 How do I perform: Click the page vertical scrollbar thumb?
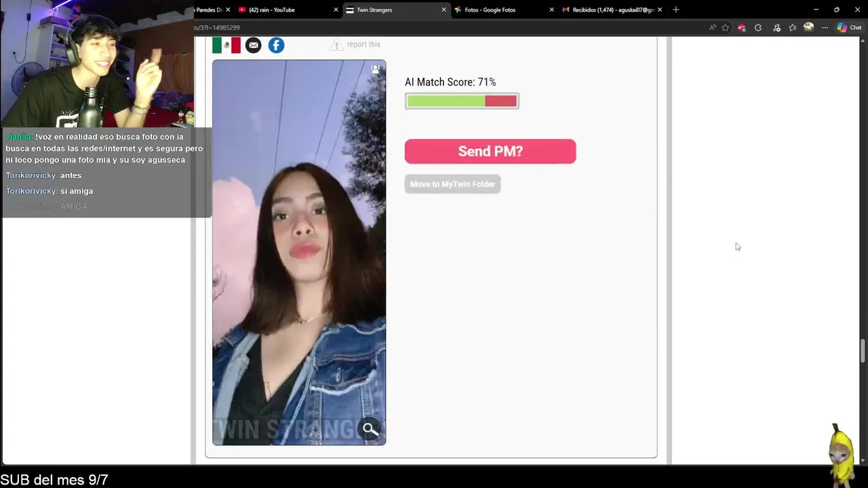tap(863, 350)
